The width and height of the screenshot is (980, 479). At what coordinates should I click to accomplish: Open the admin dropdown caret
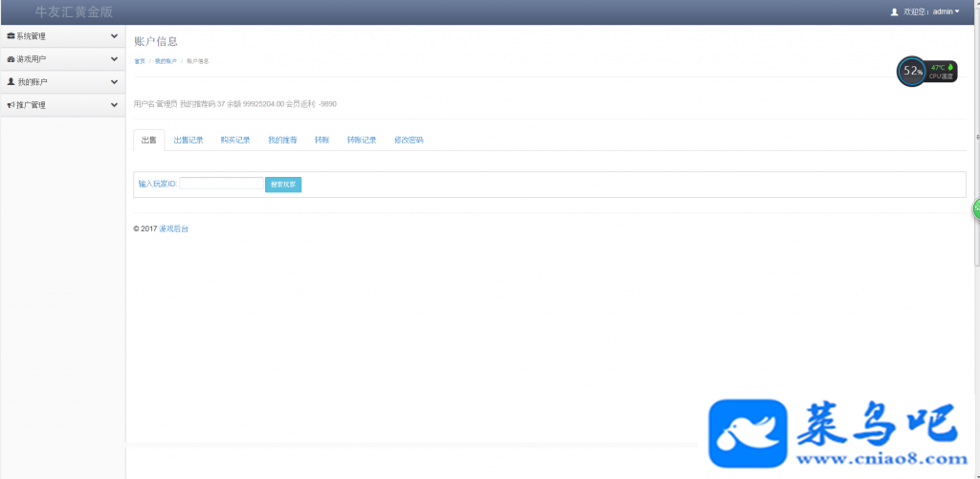point(957,11)
